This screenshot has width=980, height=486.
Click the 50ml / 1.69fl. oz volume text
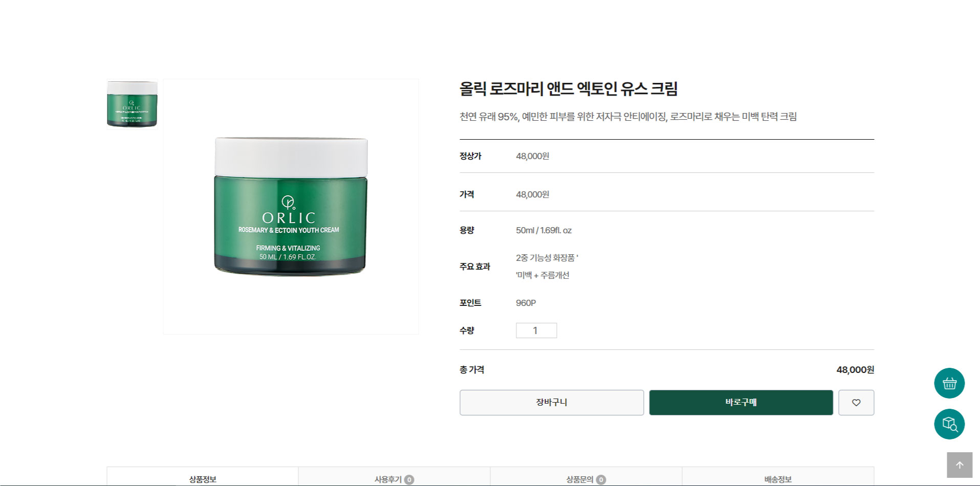[543, 230]
